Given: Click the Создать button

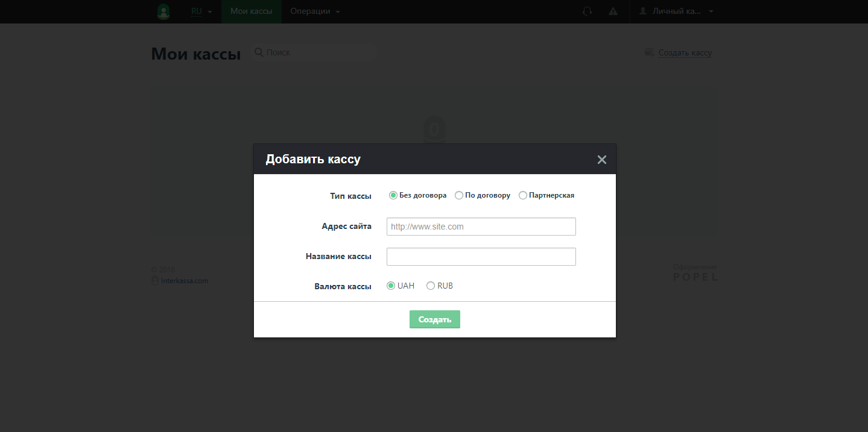Looking at the screenshot, I should (435, 319).
